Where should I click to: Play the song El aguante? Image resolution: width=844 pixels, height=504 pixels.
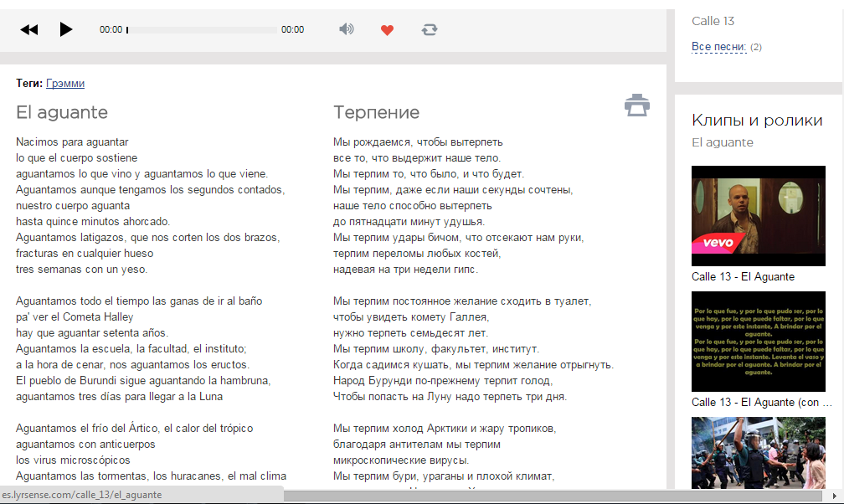(x=65, y=29)
